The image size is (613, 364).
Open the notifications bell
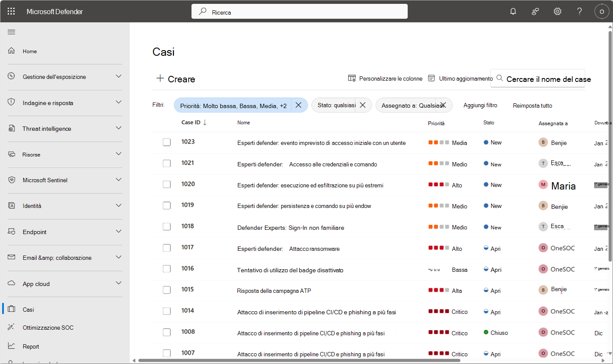click(x=513, y=11)
